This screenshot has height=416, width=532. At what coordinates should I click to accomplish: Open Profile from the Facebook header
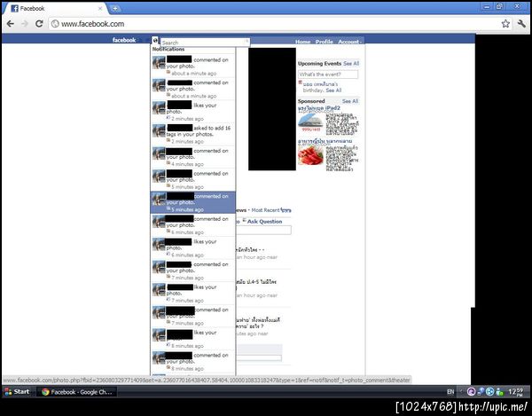point(324,42)
